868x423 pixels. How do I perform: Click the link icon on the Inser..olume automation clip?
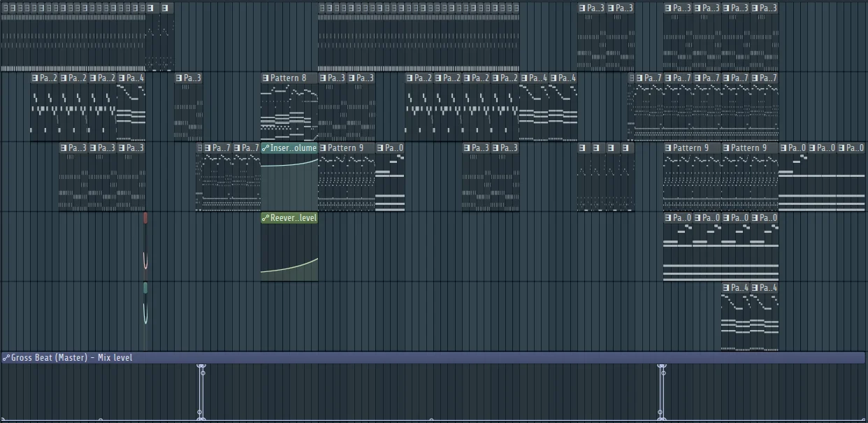point(264,148)
